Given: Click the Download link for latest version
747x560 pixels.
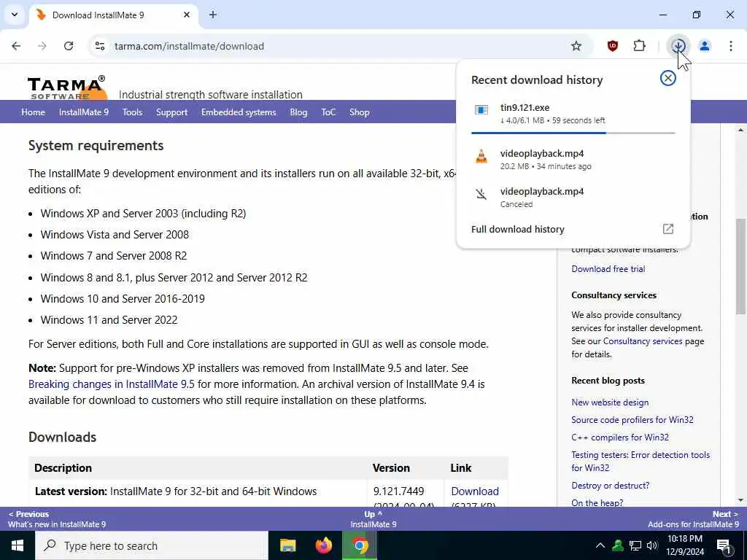Looking at the screenshot, I should [x=475, y=491].
